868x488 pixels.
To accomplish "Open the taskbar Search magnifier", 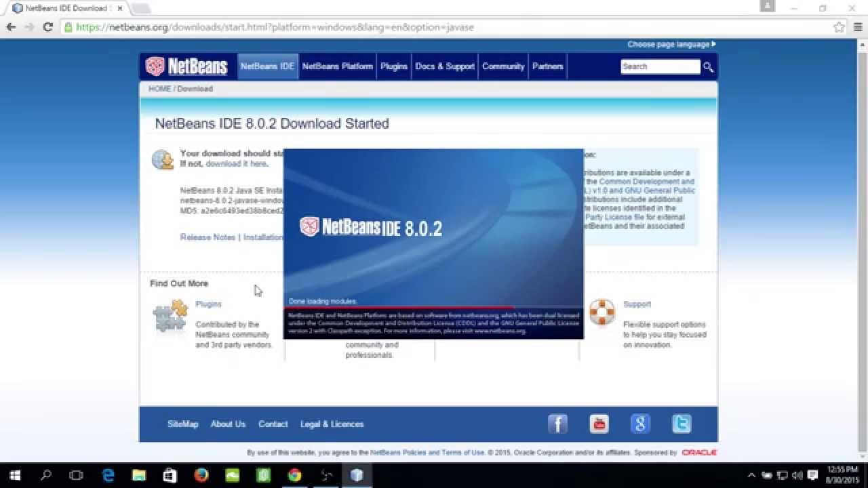I will click(46, 475).
